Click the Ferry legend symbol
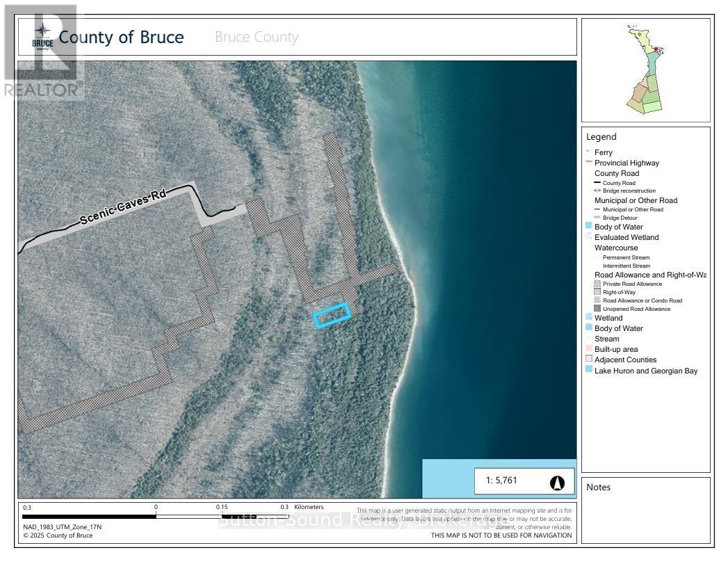This screenshot has width=728, height=564. [x=588, y=152]
